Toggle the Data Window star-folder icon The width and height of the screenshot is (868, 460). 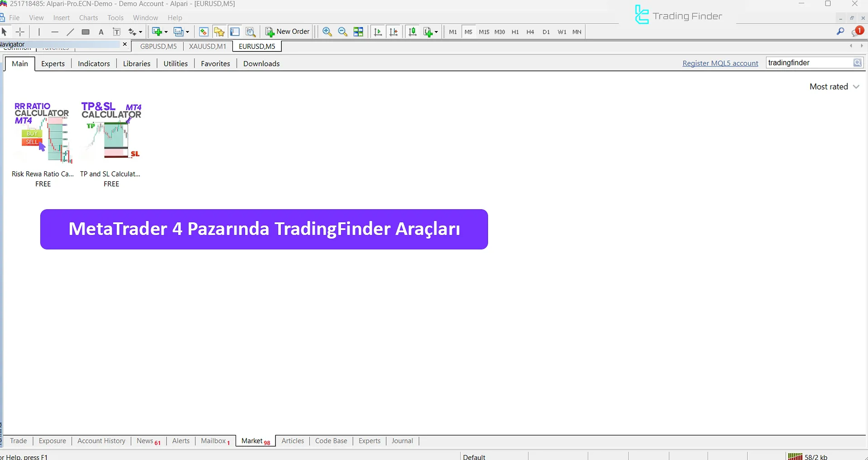click(219, 32)
